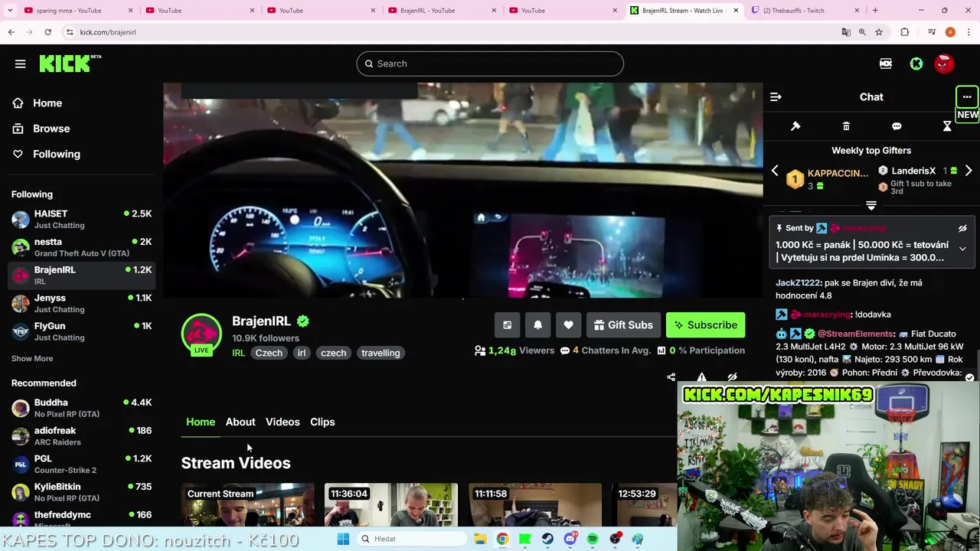Click the hourglass icon in chat toolbar
Image resolution: width=980 pixels, height=551 pixels.
(x=947, y=126)
